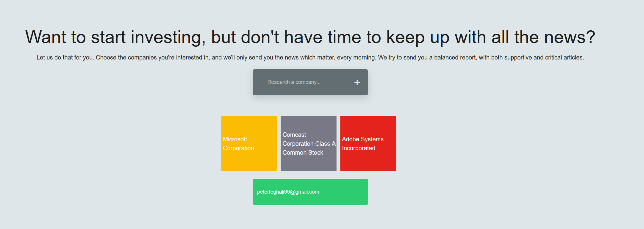Select the red Adobe Systems Incorporated tile
Viewport: 644px width, 229px height.
[368, 143]
